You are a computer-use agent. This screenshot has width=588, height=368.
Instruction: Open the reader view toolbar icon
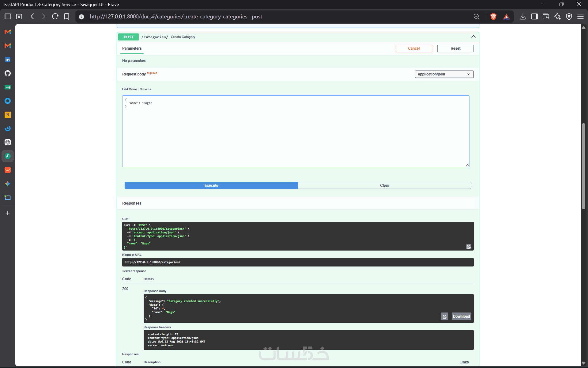[x=19, y=17]
